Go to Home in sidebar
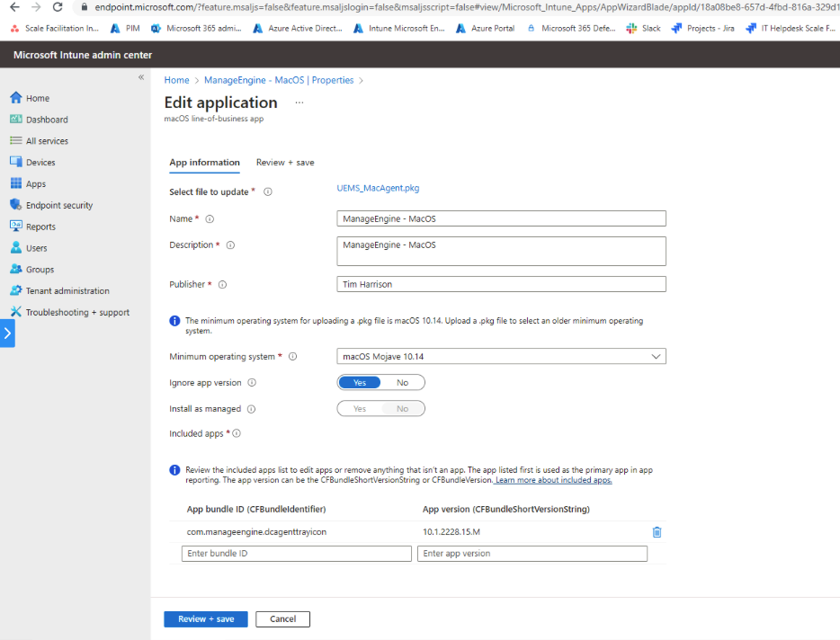 (30, 98)
